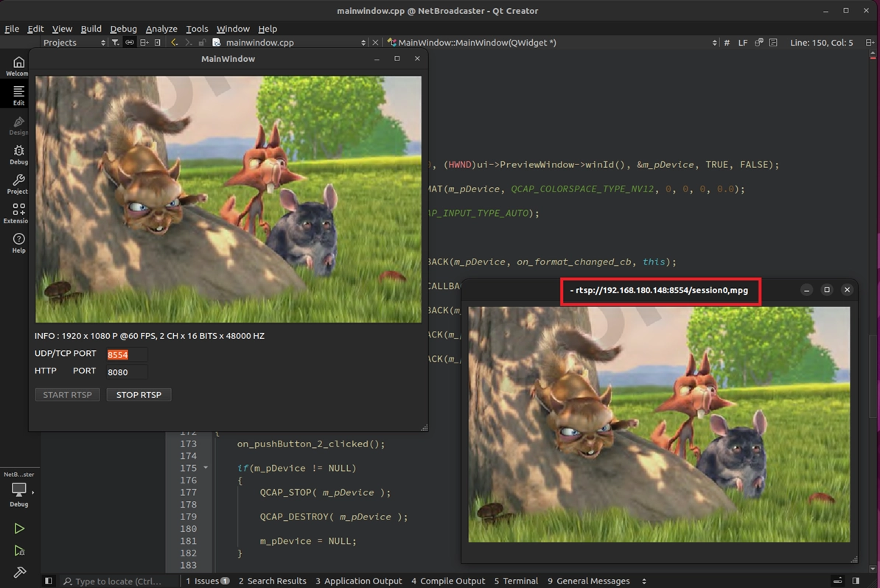
Task: Click the editor vertical scrollbar up arrow
Action: tap(873, 54)
